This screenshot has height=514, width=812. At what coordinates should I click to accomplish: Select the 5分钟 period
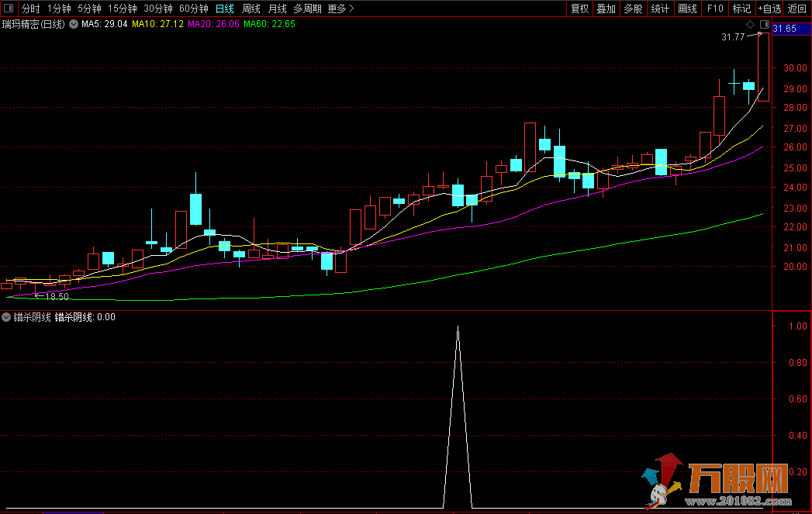(x=90, y=9)
